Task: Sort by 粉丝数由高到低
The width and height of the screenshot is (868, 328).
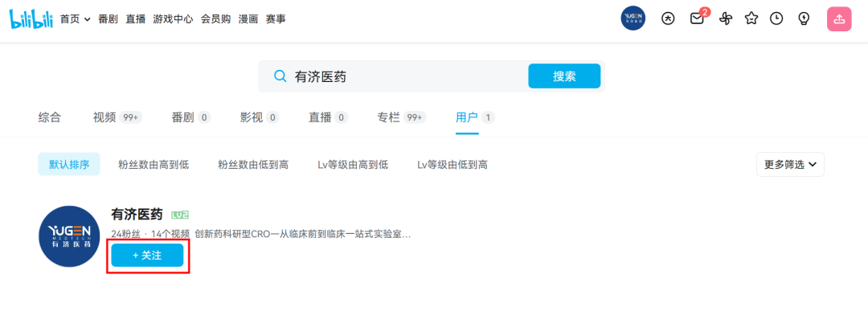Action: pyautogui.click(x=154, y=165)
